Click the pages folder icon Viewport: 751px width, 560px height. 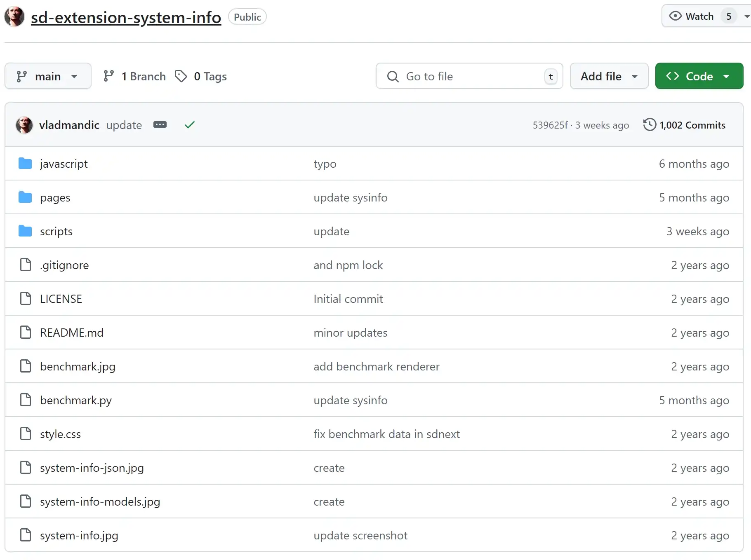click(25, 197)
